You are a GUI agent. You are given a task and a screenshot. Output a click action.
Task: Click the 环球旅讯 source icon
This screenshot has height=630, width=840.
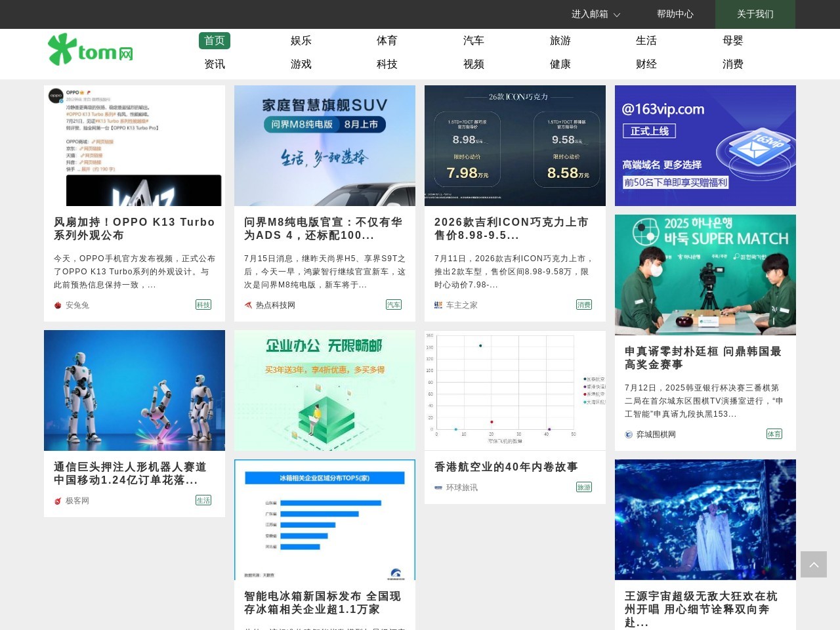coord(438,488)
